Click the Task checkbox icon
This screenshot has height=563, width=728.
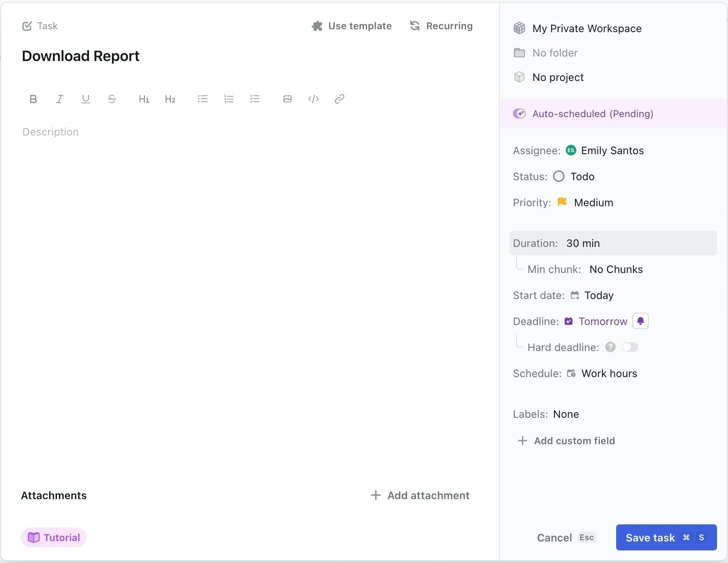[x=27, y=26]
